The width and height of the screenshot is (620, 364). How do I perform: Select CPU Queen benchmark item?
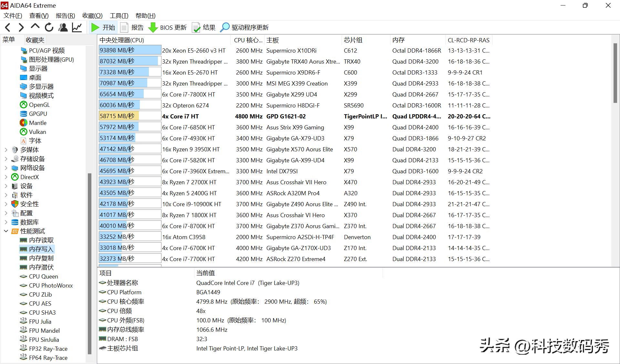[x=43, y=277]
